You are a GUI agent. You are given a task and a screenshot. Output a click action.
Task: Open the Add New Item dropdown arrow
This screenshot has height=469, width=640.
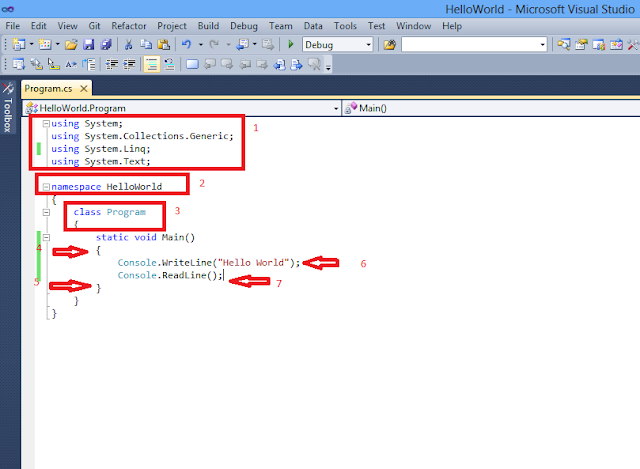click(57, 44)
